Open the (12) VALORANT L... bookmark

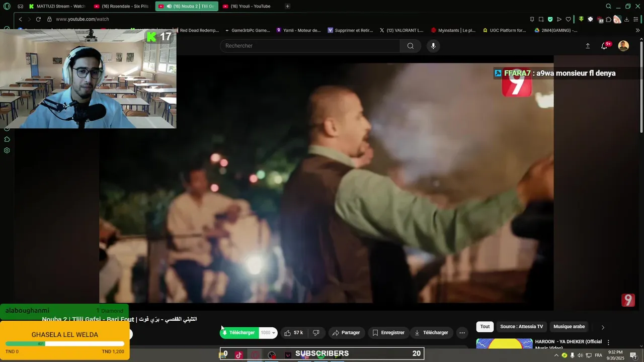pos(401,30)
